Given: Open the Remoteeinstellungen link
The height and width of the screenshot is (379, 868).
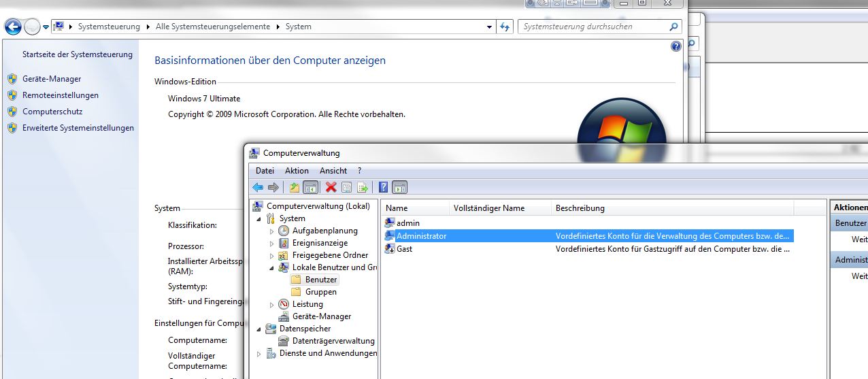Looking at the screenshot, I should 61,95.
